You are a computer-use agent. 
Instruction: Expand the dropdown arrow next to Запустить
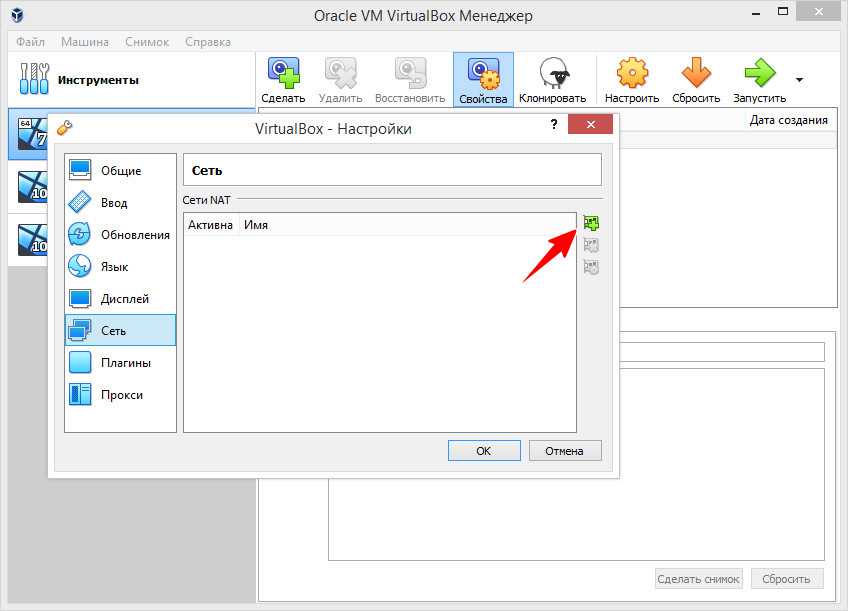[799, 80]
